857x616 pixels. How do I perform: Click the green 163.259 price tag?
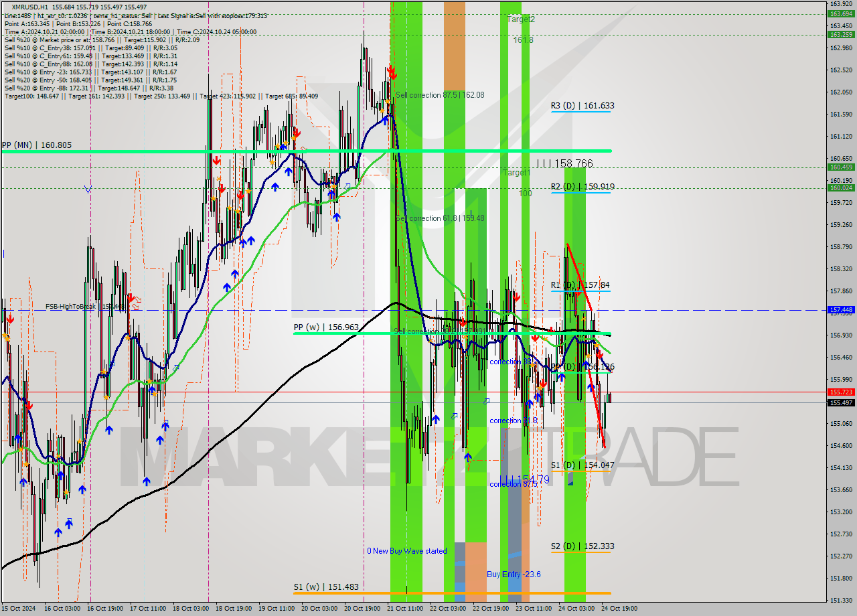tap(841, 34)
